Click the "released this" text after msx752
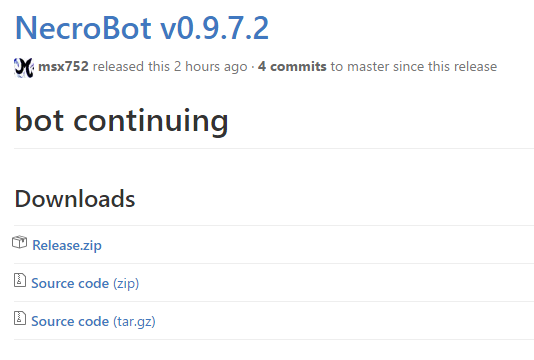Image resolution: width=534 pixels, height=360 pixels. (x=131, y=66)
